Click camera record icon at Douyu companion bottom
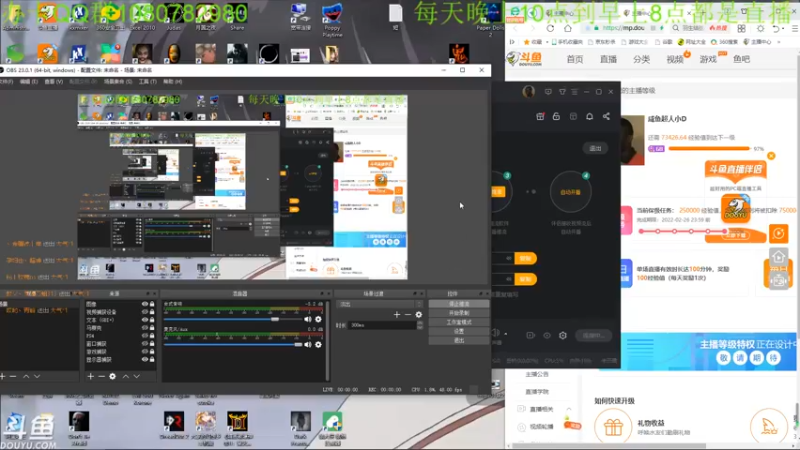800x450 pixels. point(531,335)
